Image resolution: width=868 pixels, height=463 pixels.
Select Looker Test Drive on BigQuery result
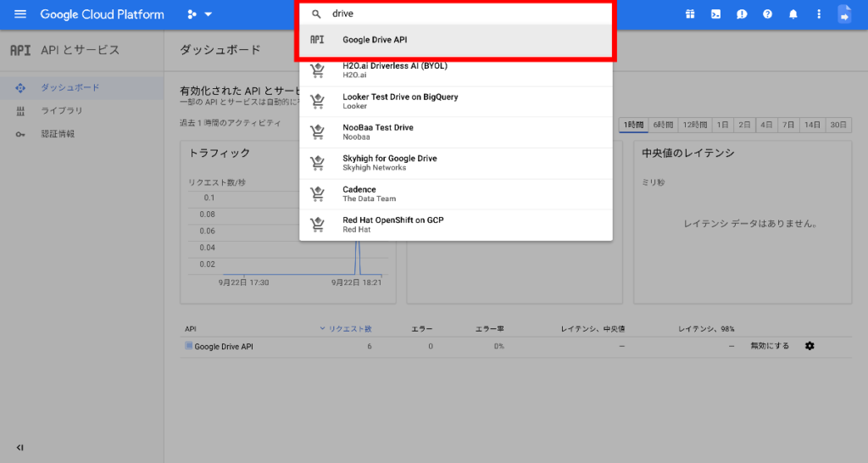coord(455,102)
